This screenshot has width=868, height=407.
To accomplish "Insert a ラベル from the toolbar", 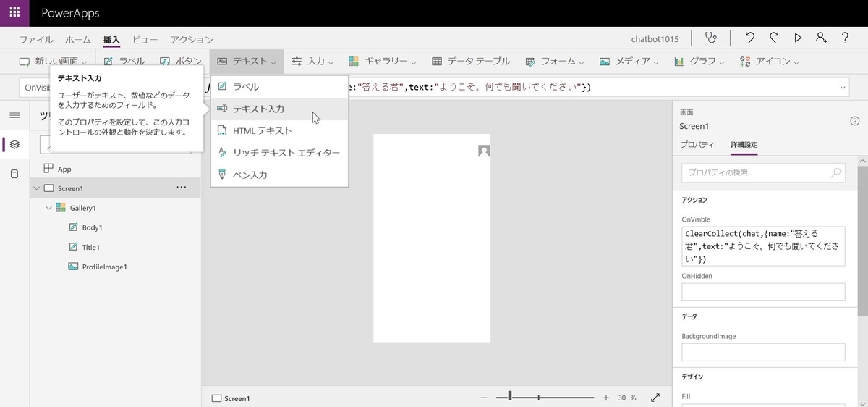I will pyautogui.click(x=123, y=62).
